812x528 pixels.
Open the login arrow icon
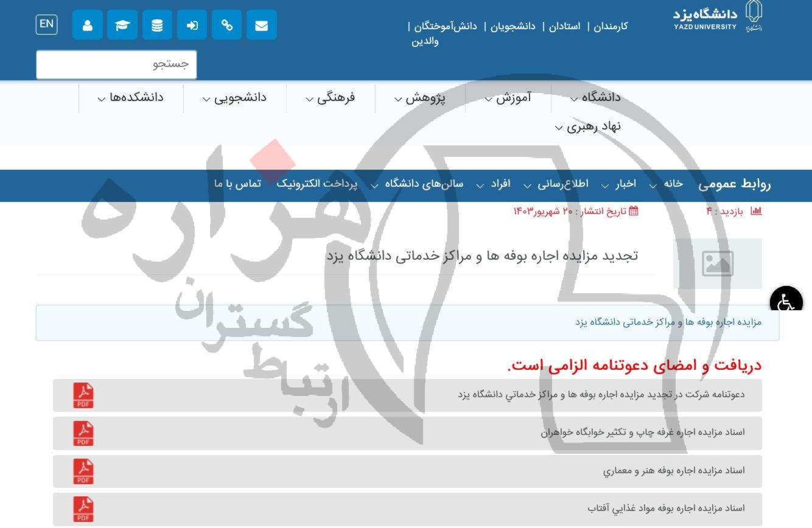[192, 24]
